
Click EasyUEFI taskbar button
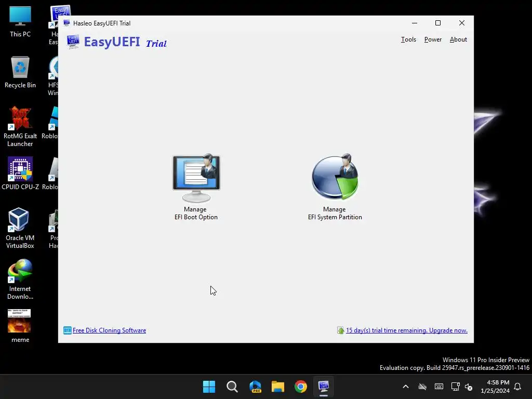pos(324,387)
